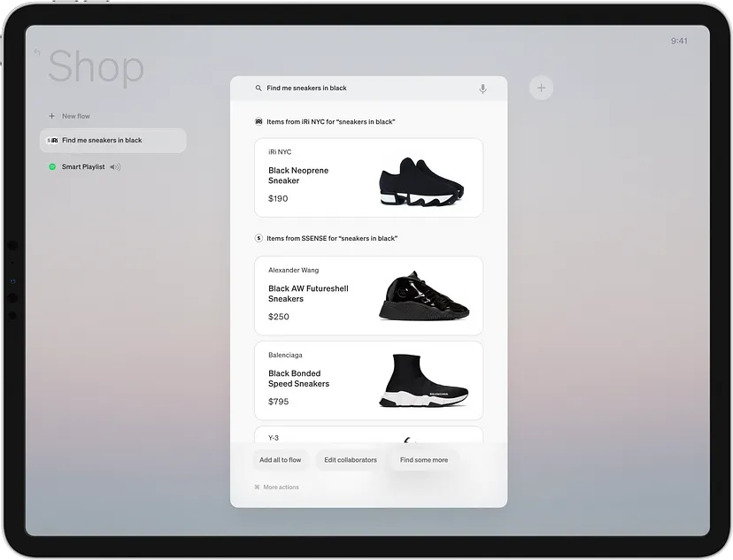This screenshot has height=560, width=733.
Task: Click the green Spotify icon for Smart Playlist
Action: click(x=52, y=166)
